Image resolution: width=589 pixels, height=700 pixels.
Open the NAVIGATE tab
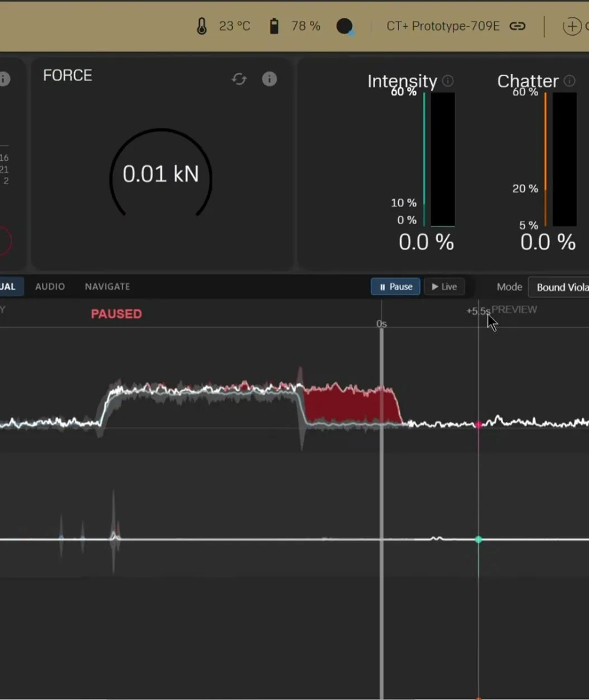107,286
